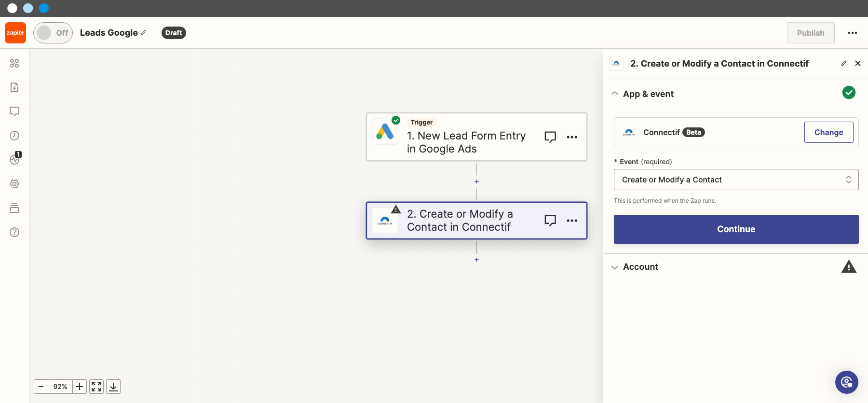Open the trigger step three-dots menu
This screenshot has height=403, width=868.
click(572, 137)
